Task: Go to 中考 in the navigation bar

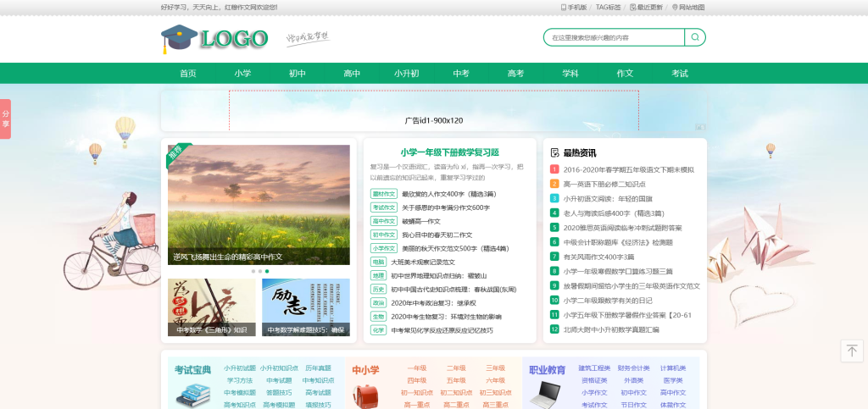Action: click(461, 74)
